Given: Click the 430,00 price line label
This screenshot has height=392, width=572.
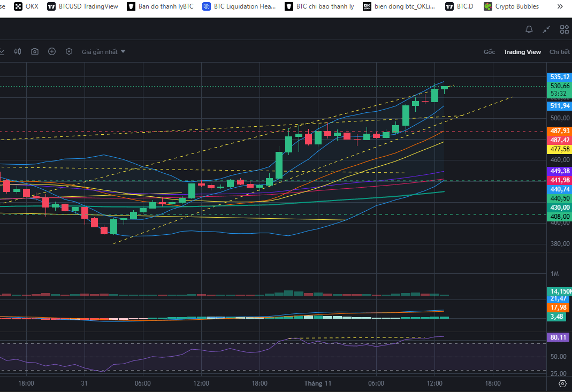Looking at the screenshot, I should coord(560,207).
